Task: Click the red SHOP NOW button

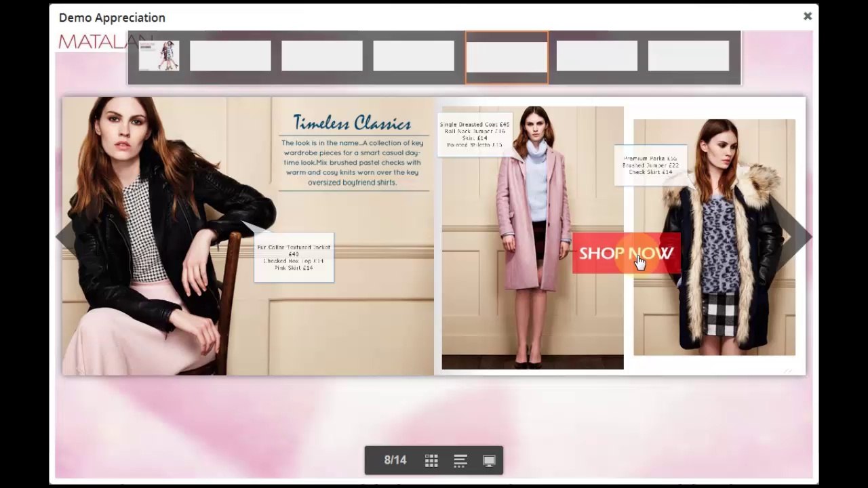Action: coord(626,253)
